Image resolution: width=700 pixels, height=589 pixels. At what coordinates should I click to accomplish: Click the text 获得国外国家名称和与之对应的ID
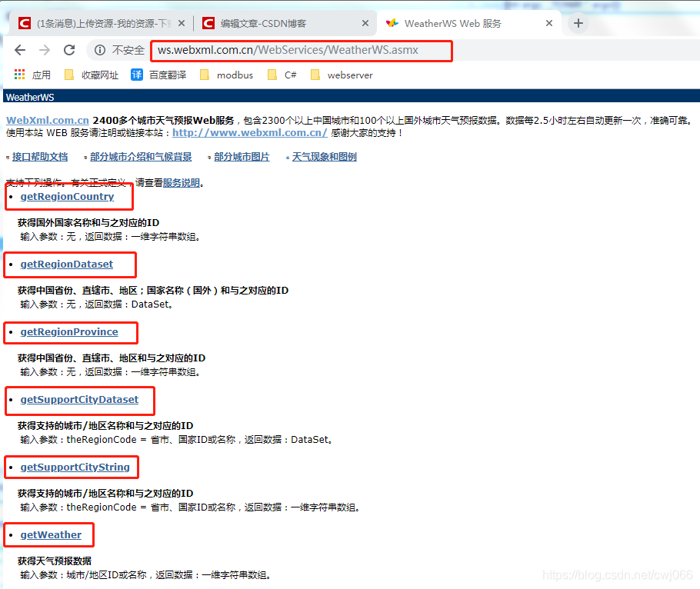coord(88,223)
